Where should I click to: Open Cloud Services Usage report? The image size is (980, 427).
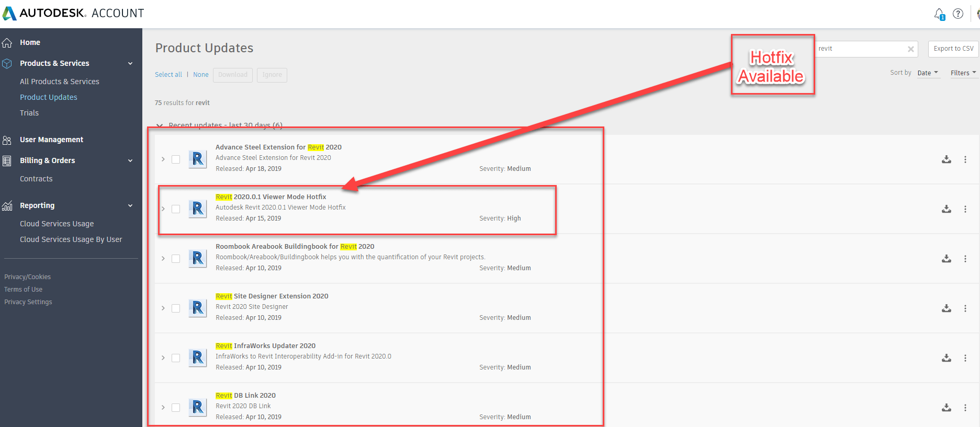point(57,224)
